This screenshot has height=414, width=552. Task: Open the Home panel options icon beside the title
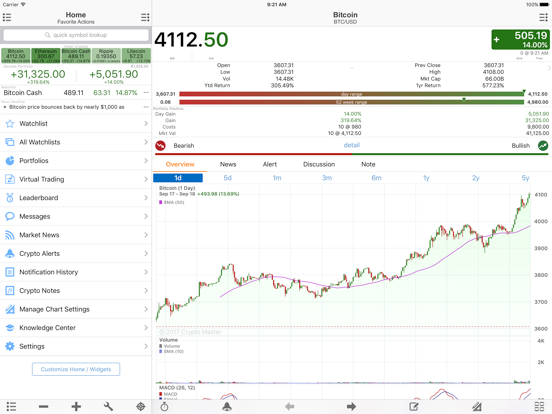[x=145, y=17]
